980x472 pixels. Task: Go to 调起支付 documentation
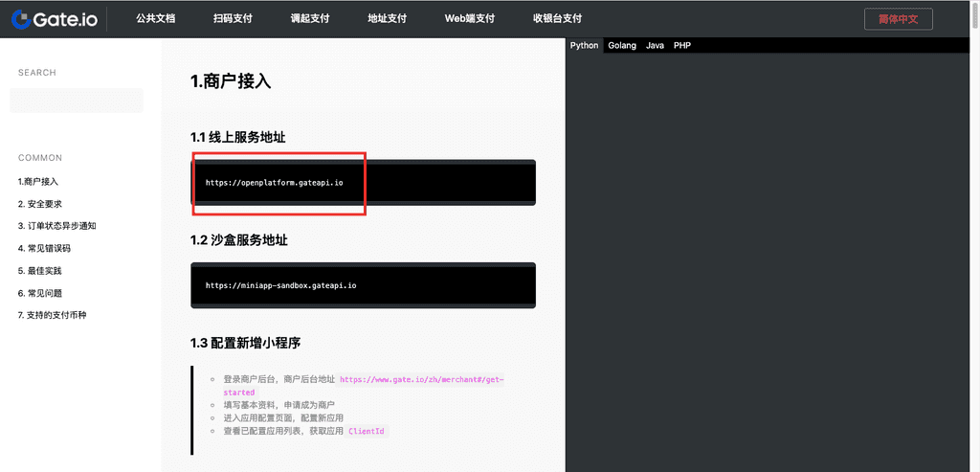click(312, 18)
